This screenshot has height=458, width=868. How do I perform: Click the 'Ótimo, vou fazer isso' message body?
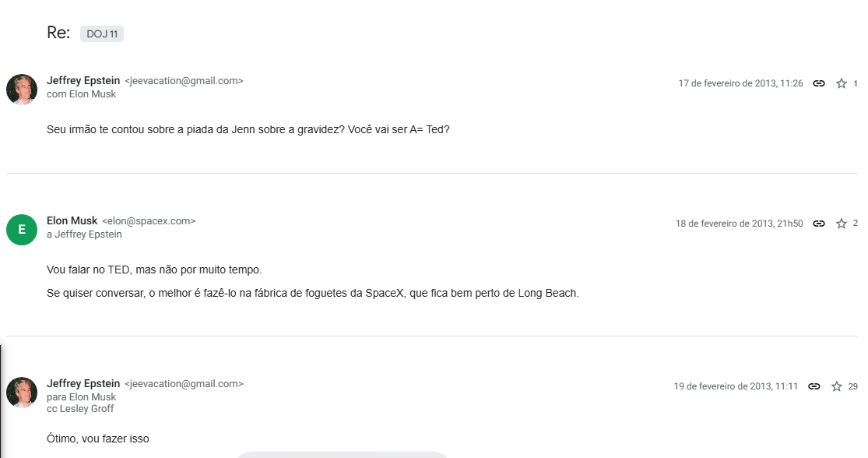click(98, 439)
